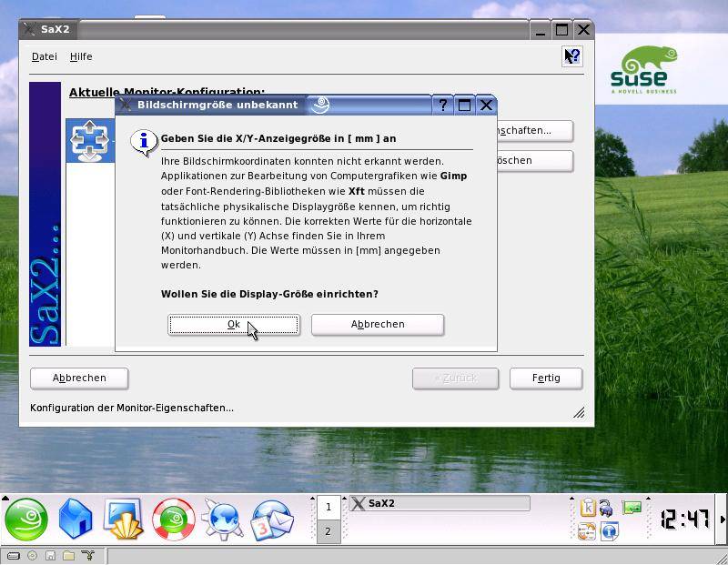Click the padlock tray icon
This screenshot has height=565, width=728.
(x=605, y=508)
